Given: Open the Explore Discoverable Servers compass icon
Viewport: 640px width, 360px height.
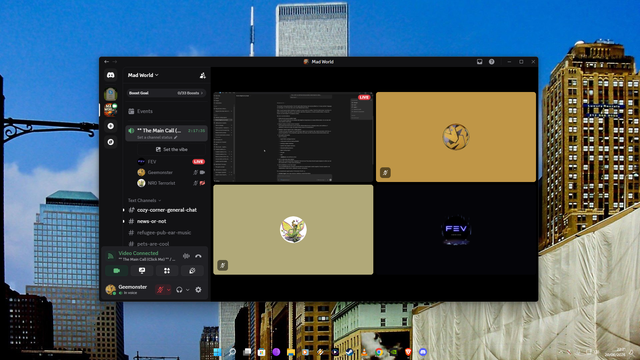Looking at the screenshot, I should point(111,142).
